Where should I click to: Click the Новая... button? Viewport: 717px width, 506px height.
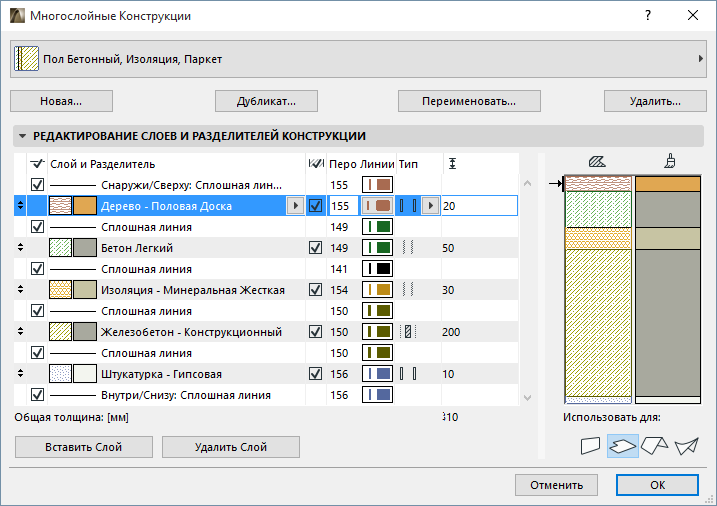tap(61, 101)
